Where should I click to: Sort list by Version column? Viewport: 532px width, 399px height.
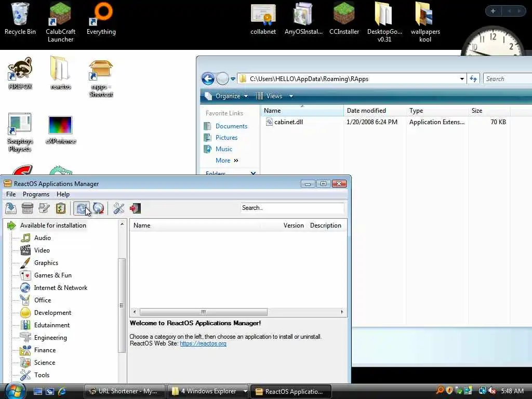(294, 225)
